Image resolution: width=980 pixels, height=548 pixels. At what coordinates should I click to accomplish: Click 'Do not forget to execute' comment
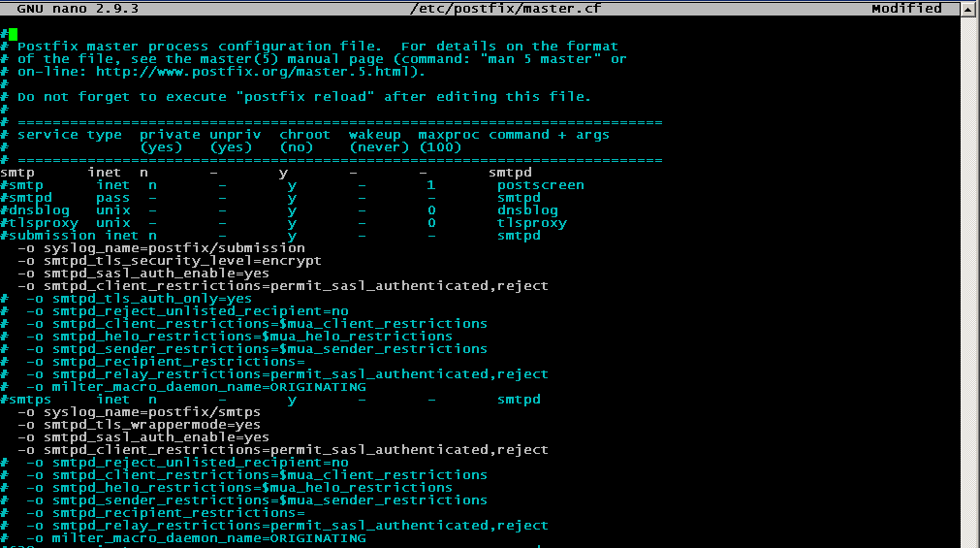coord(122,97)
